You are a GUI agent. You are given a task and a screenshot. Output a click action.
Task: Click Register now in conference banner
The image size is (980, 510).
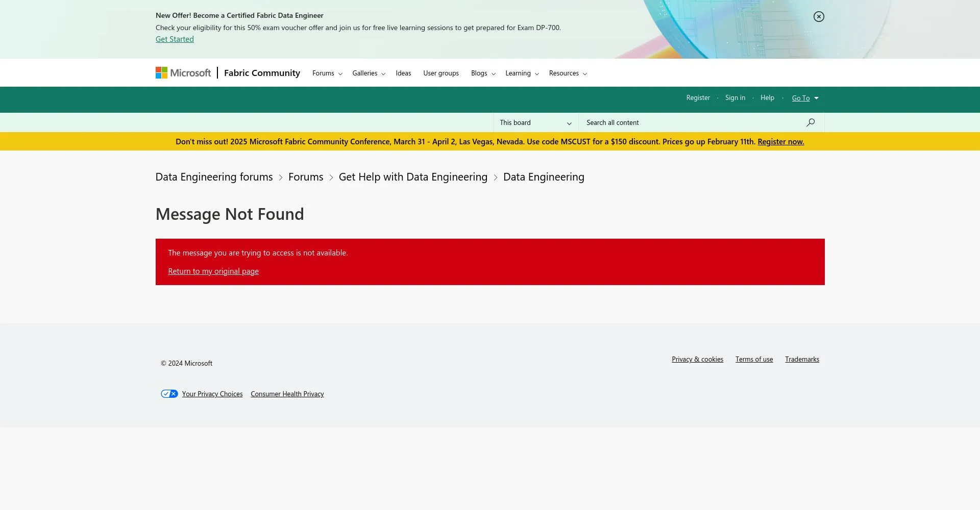point(780,142)
